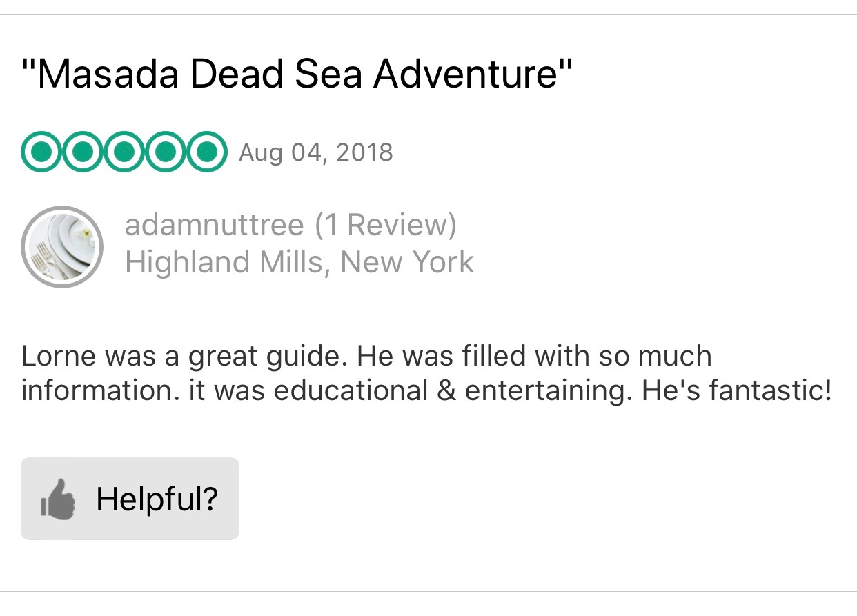Click the fourth rating bubble

coord(164,151)
